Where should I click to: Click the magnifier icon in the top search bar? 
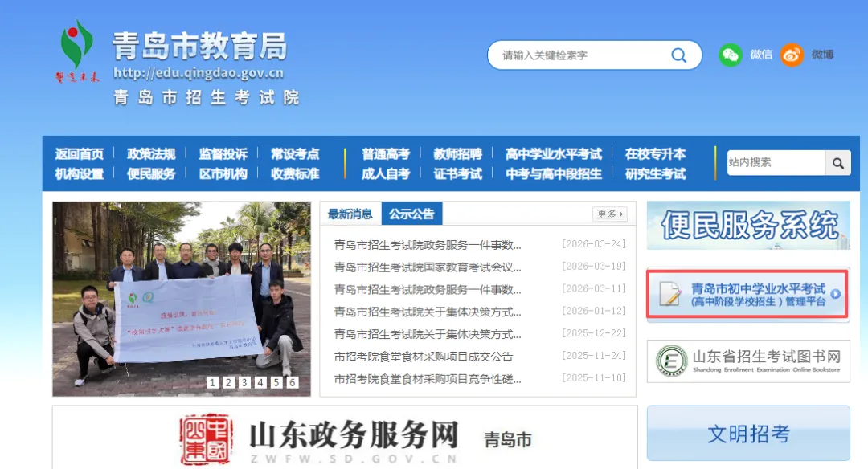pyautogui.click(x=679, y=55)
